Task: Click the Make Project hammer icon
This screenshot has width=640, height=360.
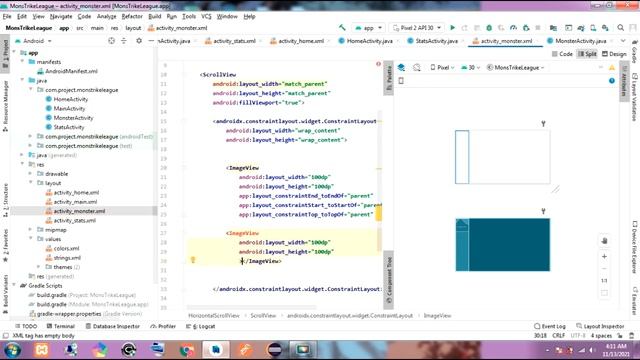Action: pos(342,28)
